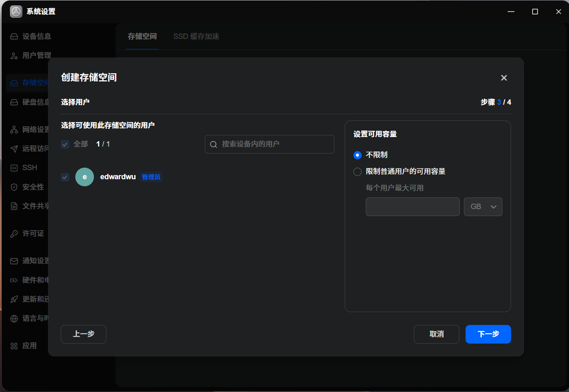This screenshot has height=392, width=569.
Task: Choose 限制普通用户的可用容量 radio option
Action: pos(358,172)
